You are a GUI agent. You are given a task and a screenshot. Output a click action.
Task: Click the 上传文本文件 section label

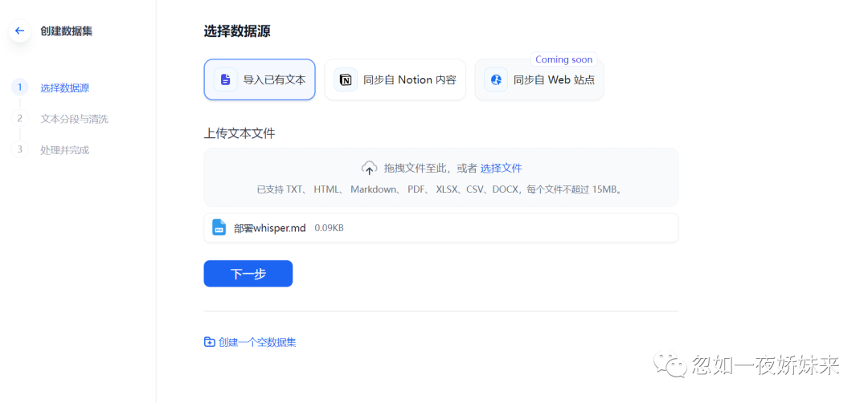tap(240, 133)
